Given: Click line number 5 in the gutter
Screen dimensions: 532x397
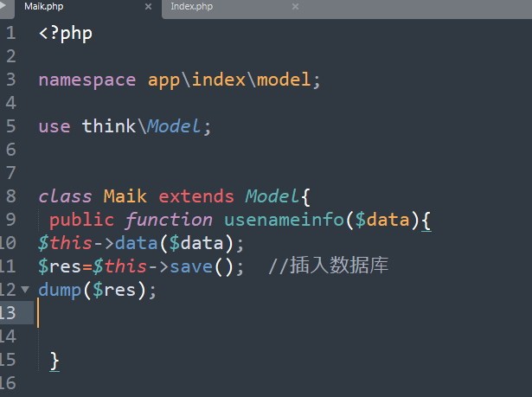Looking at the screenshot, I should (x=11, y=126).
